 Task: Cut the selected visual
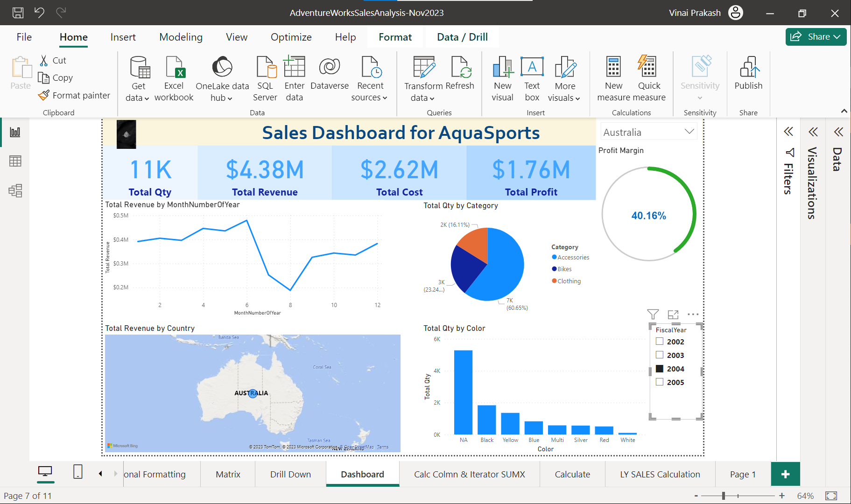tap(53, 60)
